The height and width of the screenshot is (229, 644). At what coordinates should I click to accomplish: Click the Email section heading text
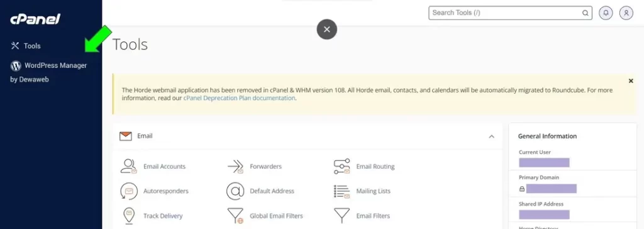tap(145, 136)
